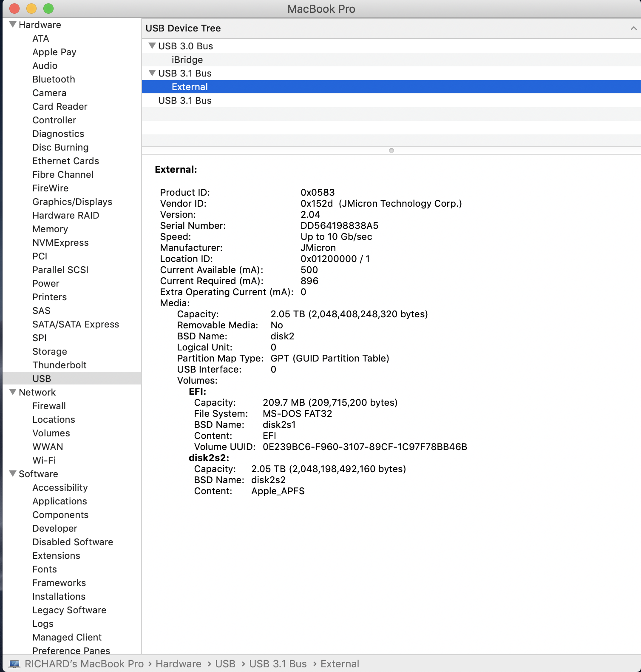The height and width of the screenshot is (672, 641).
Task: Select Disabled Software in the sidebar
Action: (x=73, y=542)
